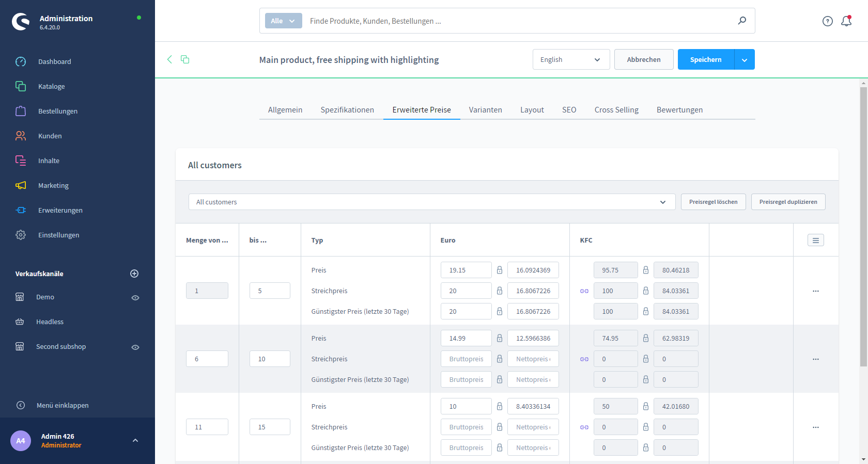Viewport: 868px width, 464px height.
Task: Open the Inhalte sidebar icon
Action: pos(21,161)
